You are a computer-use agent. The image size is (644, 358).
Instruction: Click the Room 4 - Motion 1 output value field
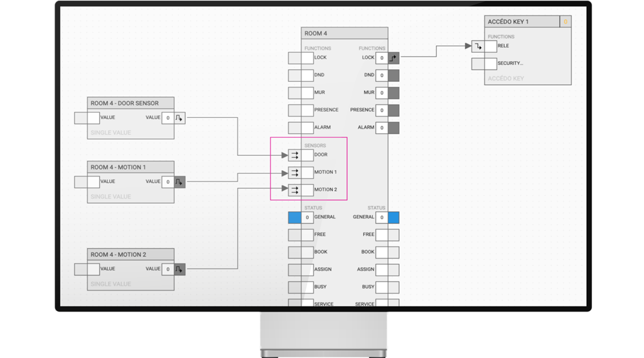[167, 182]
